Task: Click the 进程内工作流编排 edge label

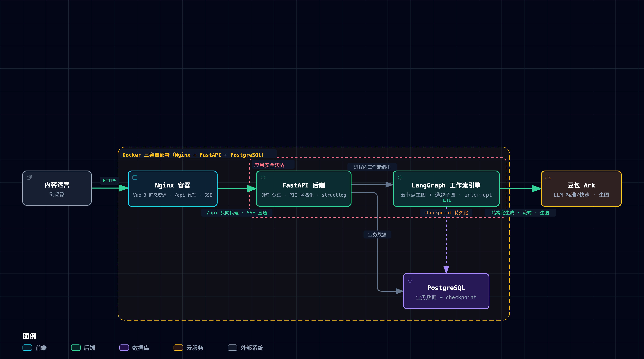Action: point(372,167)
